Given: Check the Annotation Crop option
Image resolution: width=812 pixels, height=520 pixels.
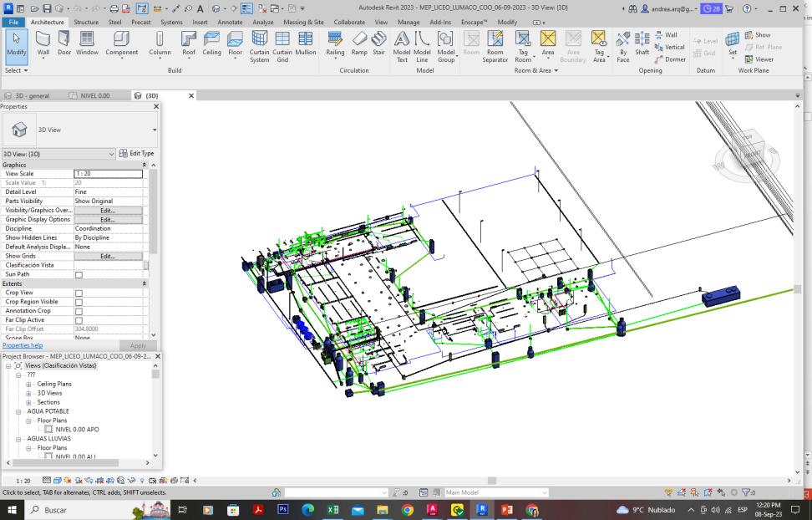Looking at the screenshot, I should pyautogui.click(x=79, y=312).
